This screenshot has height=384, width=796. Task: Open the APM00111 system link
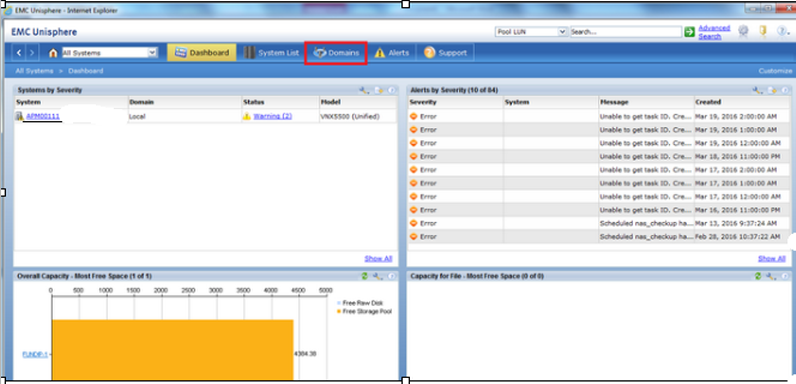[43, 116]
